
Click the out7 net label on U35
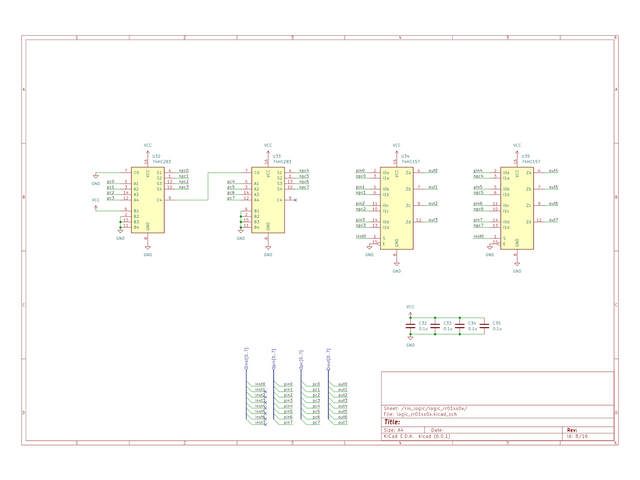(553, 220)
